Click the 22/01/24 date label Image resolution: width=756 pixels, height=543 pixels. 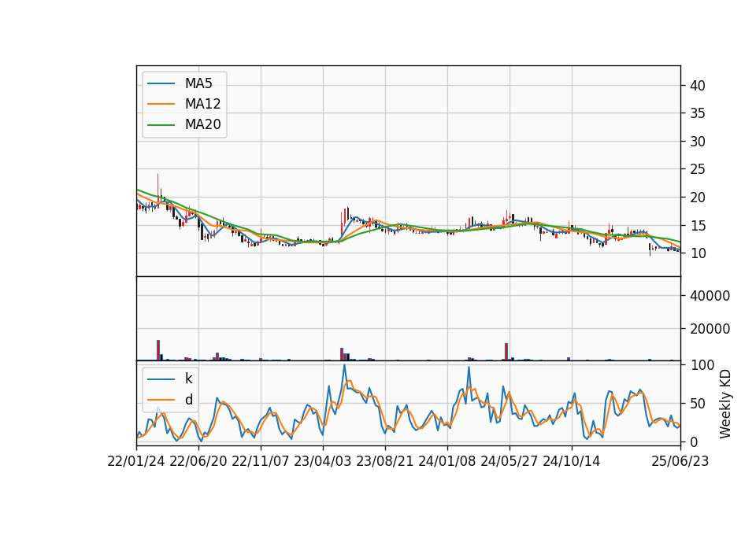(x=136, y=461)
